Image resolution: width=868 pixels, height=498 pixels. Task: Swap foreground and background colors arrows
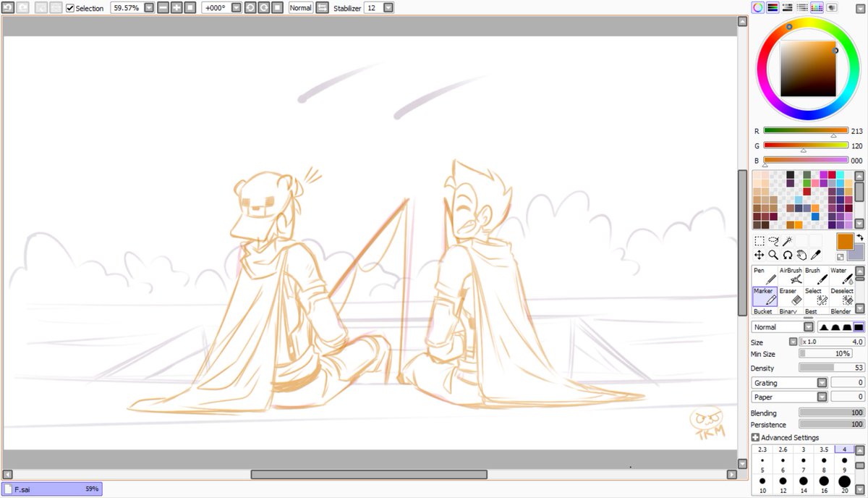[860, 237]
